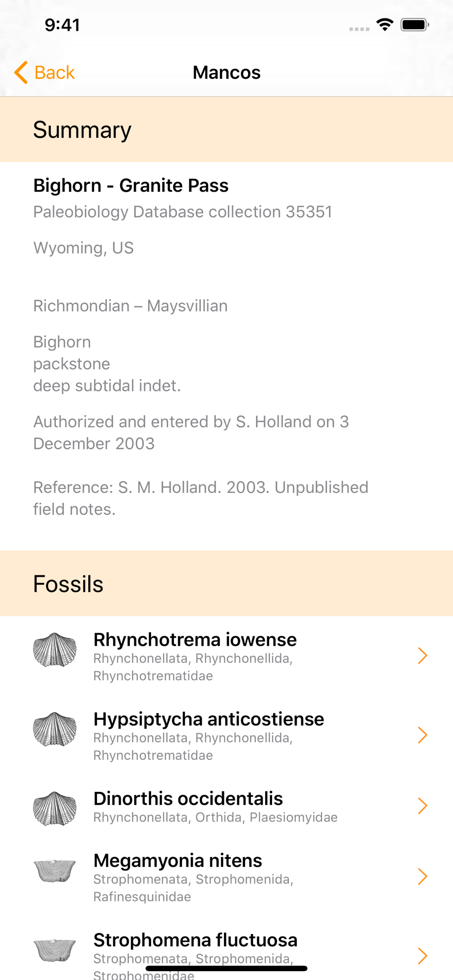Tap the Summary section header

82,130
